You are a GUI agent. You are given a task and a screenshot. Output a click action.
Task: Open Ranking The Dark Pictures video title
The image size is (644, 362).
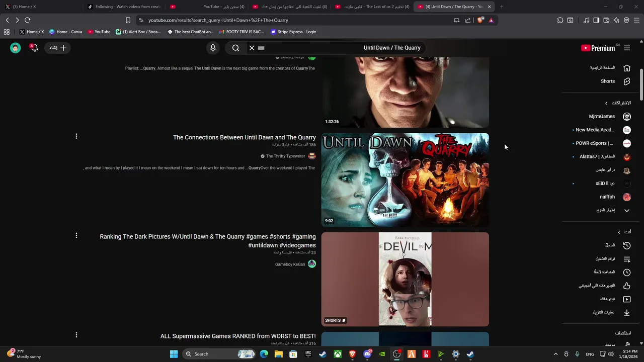pos(208,241)
